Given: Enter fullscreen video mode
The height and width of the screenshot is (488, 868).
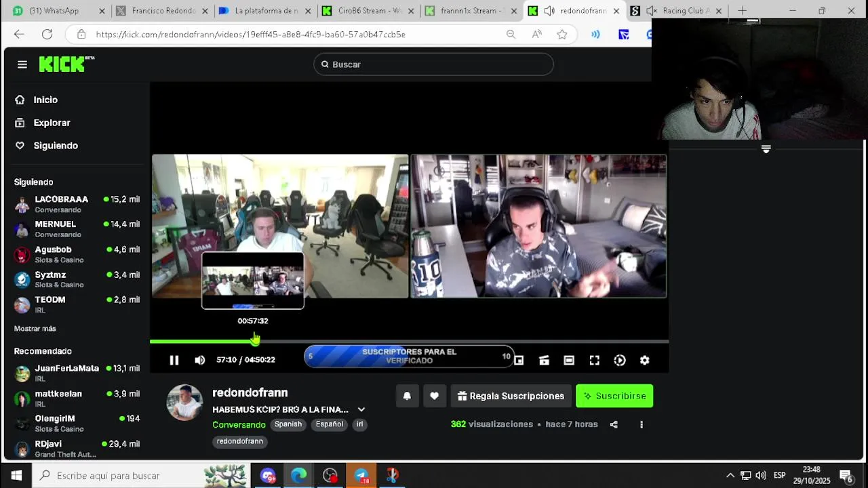Looking at the screenshot, I should tap(594, 361).
